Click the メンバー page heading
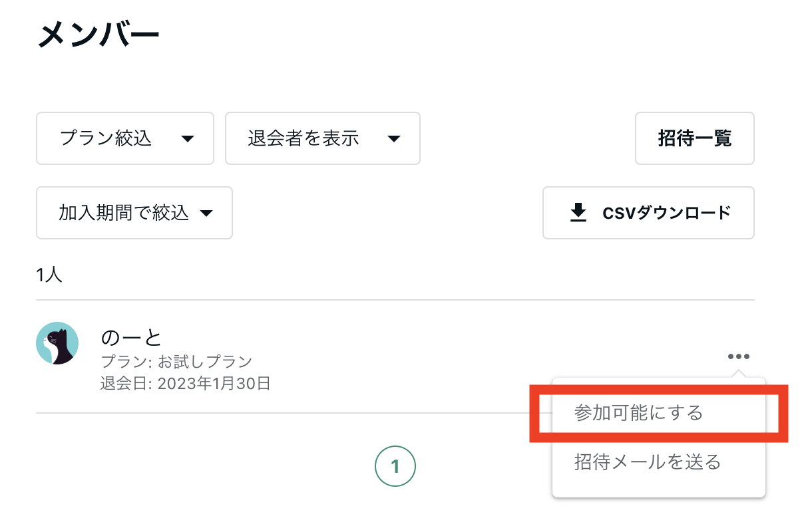Image resolution: width=804 pixels, height=532 pixels. coord(99,33)
